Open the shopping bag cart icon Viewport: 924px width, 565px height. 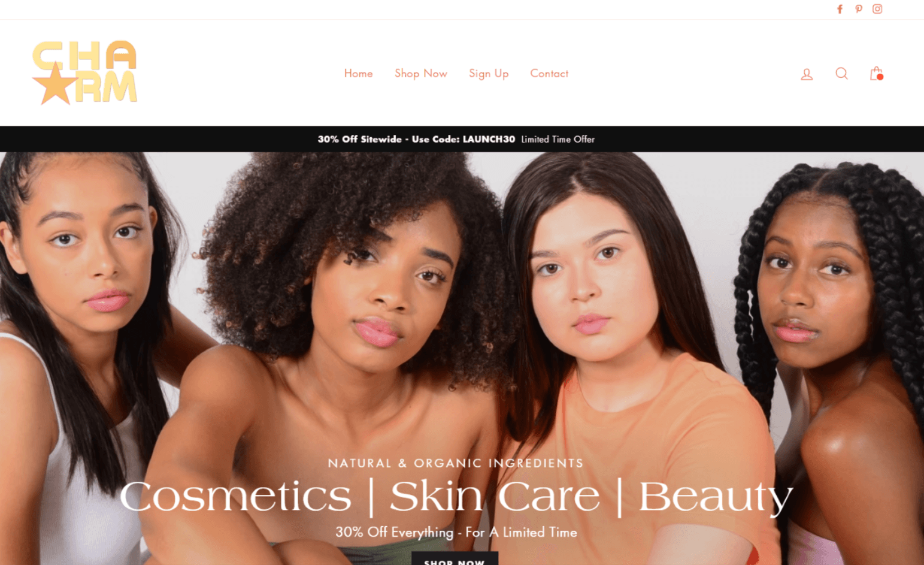pyautogui.click(x=876, y=73)
